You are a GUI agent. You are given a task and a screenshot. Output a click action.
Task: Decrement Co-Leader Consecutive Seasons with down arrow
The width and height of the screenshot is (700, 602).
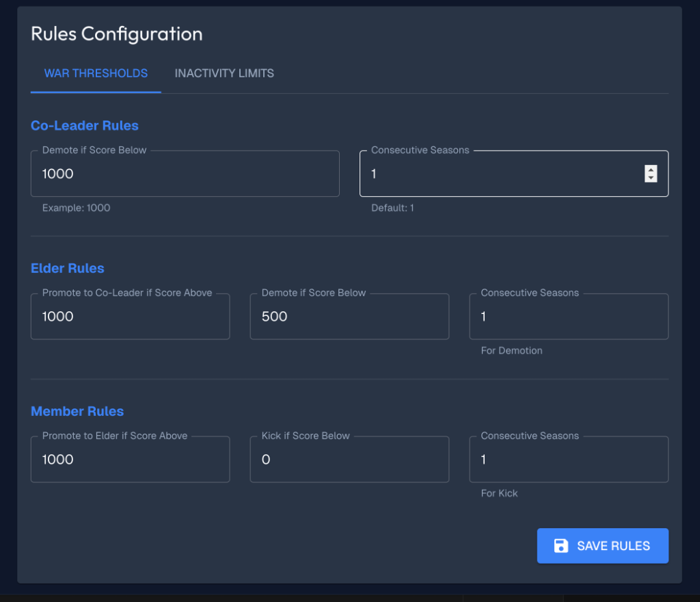click(651, 178)
